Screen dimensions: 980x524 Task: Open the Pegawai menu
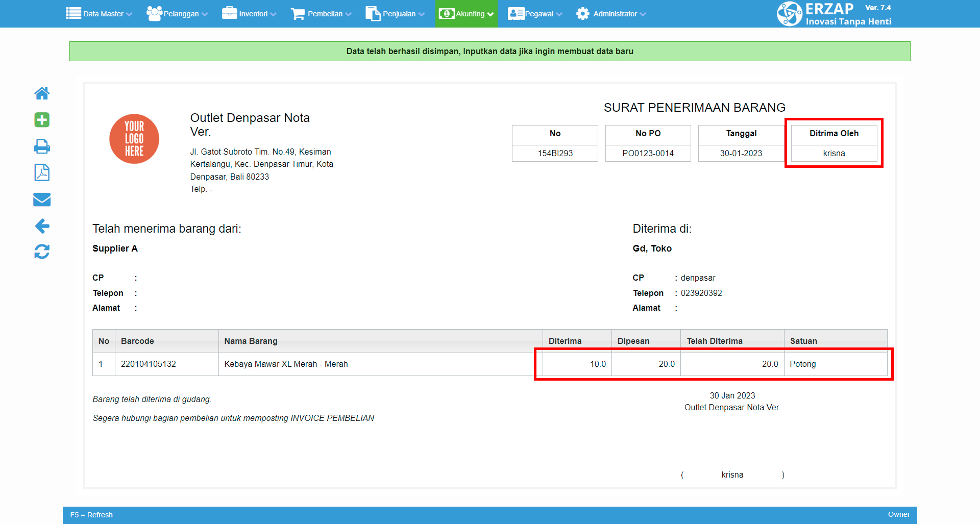pos(535,14)
